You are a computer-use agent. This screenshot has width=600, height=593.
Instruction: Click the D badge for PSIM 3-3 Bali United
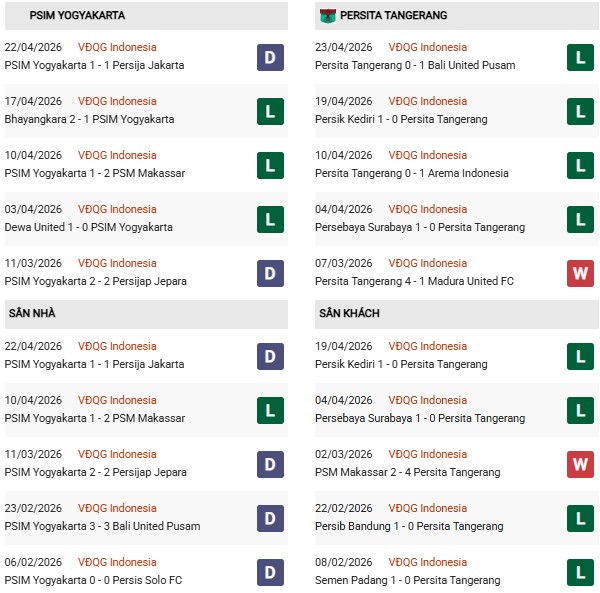pyautogui.click(x=270, y=518)
